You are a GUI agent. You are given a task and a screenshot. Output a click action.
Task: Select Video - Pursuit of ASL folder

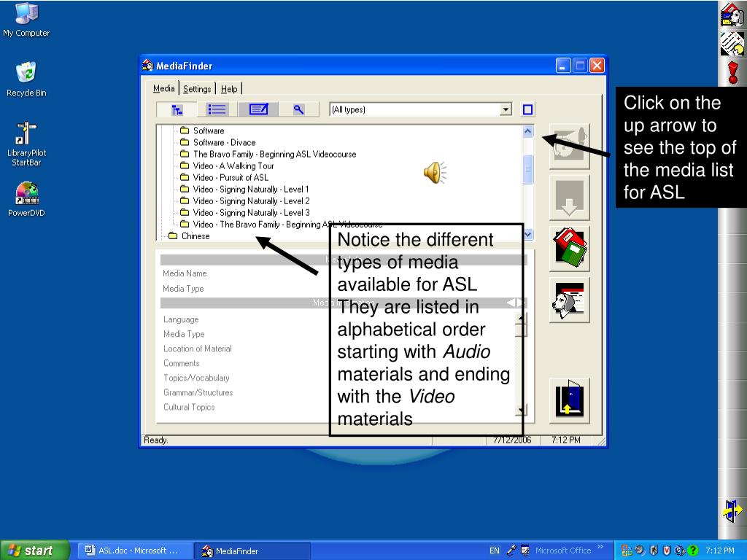(225, 178)
